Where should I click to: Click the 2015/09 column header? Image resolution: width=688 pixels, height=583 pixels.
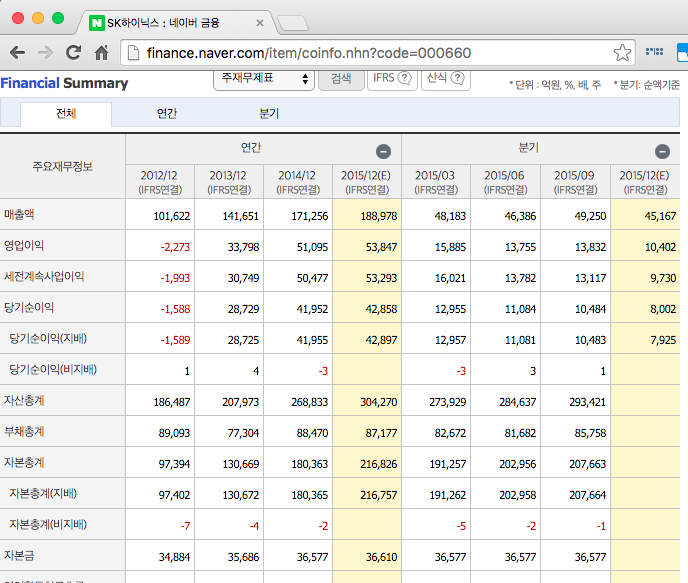575,182
